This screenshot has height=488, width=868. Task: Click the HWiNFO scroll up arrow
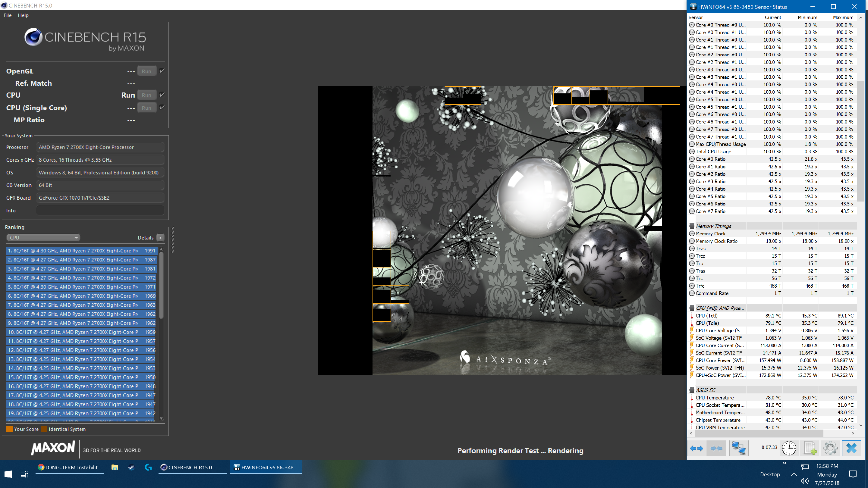pyautogui.click(x=860, y=17)
